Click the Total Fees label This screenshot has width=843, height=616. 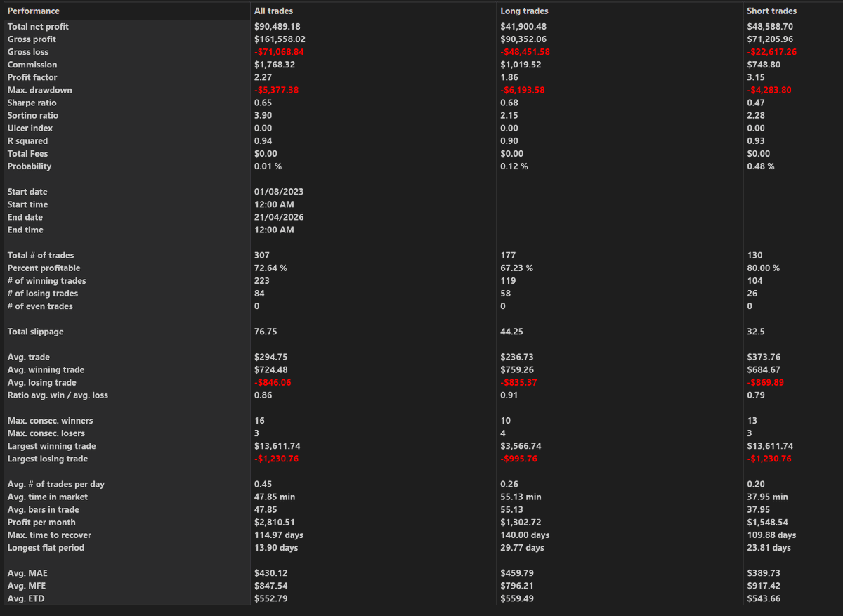pyautogui.click(x=28, y=154)
